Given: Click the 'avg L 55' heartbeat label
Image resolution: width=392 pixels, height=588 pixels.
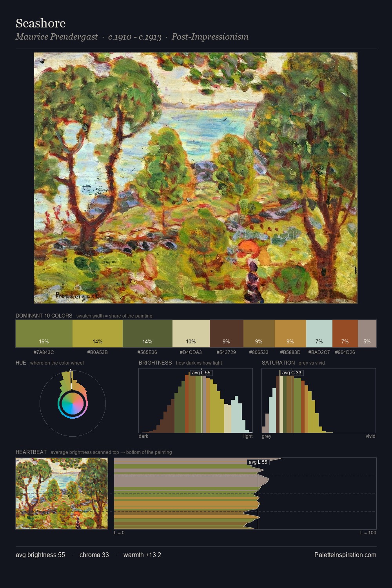Looking at the screenshot, I should [258, 462].
